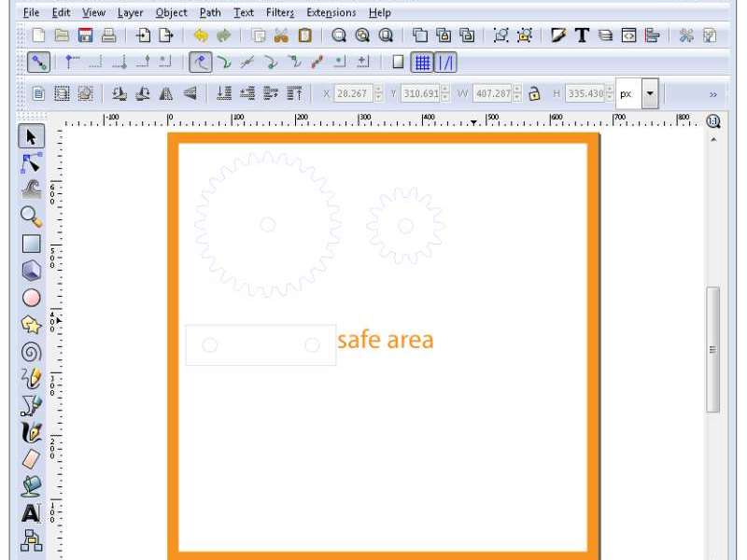Select the Zoom magnifier tool in toolbox
The height and width of the screenshot is (560, 747).
coord(32,217)
